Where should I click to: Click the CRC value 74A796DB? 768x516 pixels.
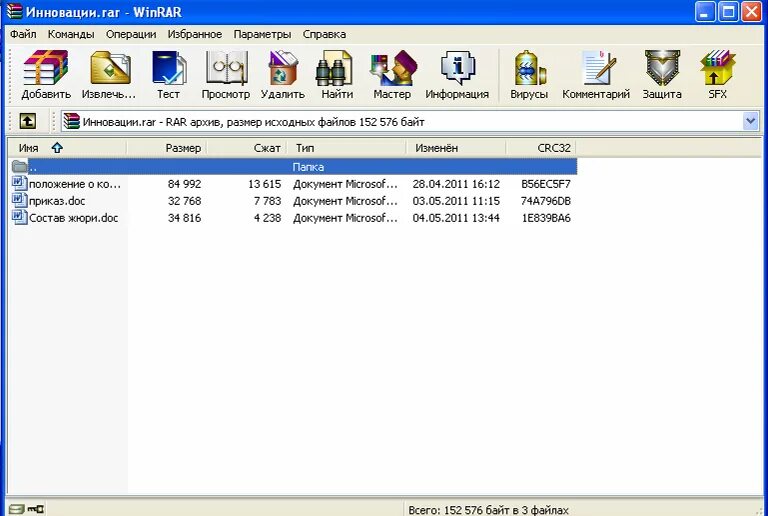coord(546,201)
